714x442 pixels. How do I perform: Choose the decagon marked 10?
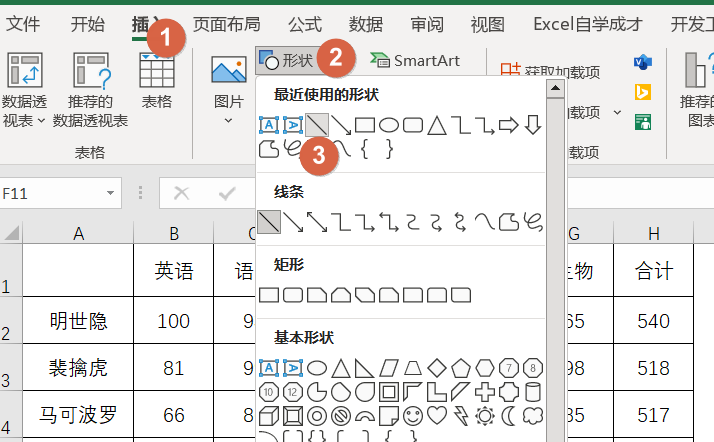269,392
